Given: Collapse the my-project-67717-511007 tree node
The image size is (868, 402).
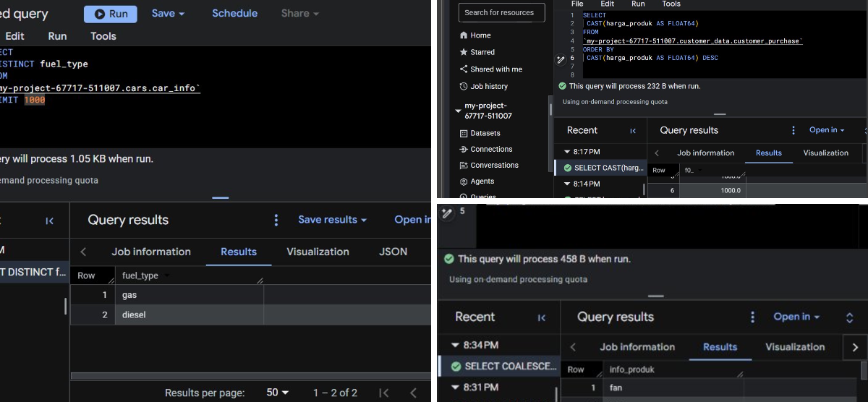Looking at the screenshot, I should 458,111.
